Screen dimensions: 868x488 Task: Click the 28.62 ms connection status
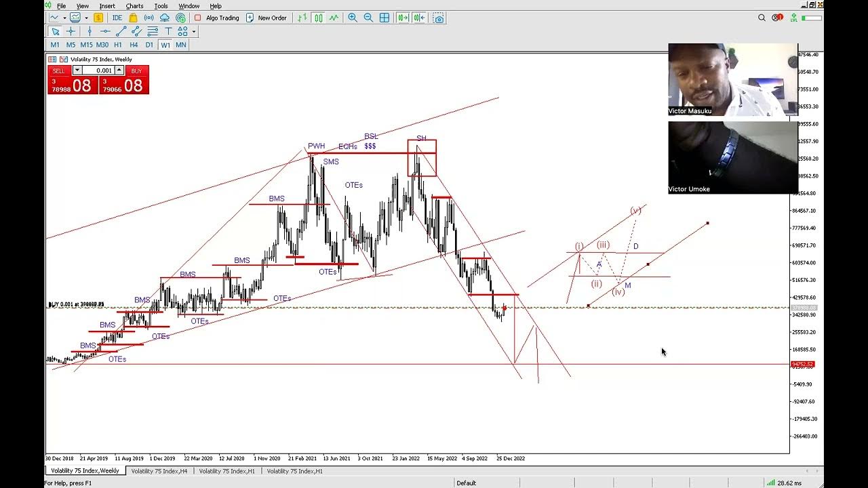[785, 483]
